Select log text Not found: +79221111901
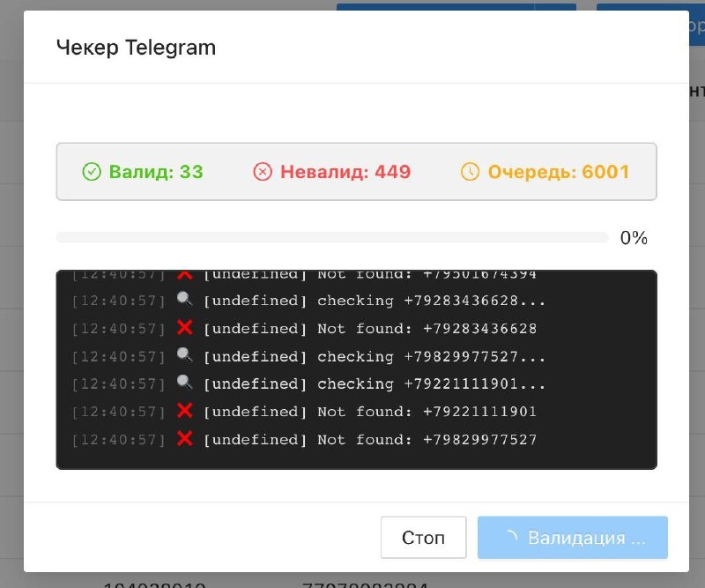This screenshot has height=588, width=705. [x=427, y=412]
